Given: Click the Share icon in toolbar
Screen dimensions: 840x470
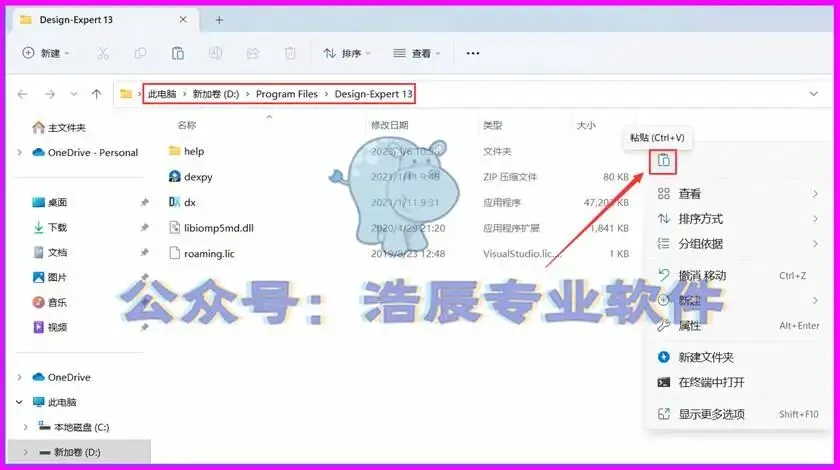Looking at the screenshot, I should coord(253,53).
